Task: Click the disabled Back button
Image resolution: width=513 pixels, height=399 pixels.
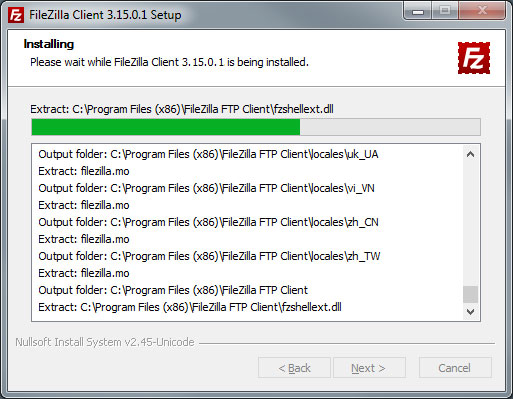Action: click(x=294, y=368)
